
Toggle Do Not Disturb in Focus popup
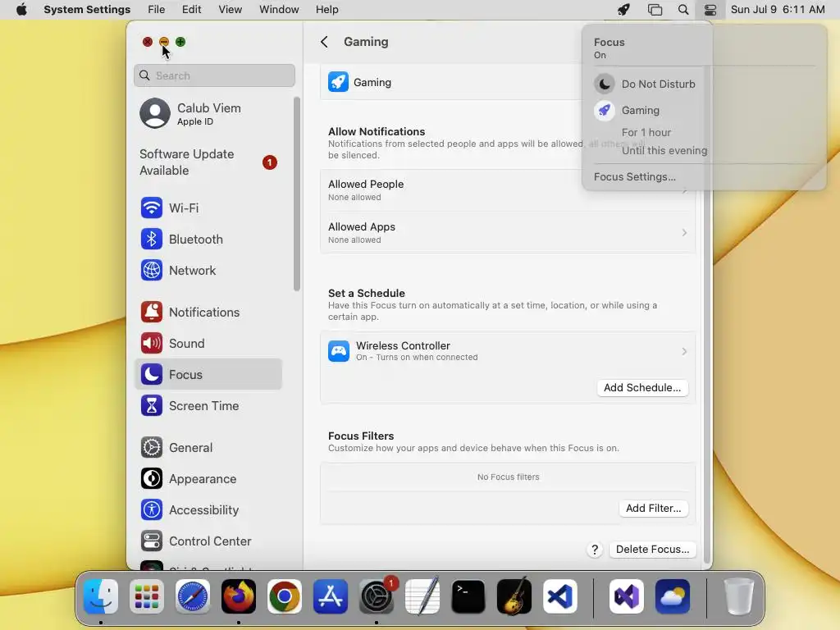[645, 84]
